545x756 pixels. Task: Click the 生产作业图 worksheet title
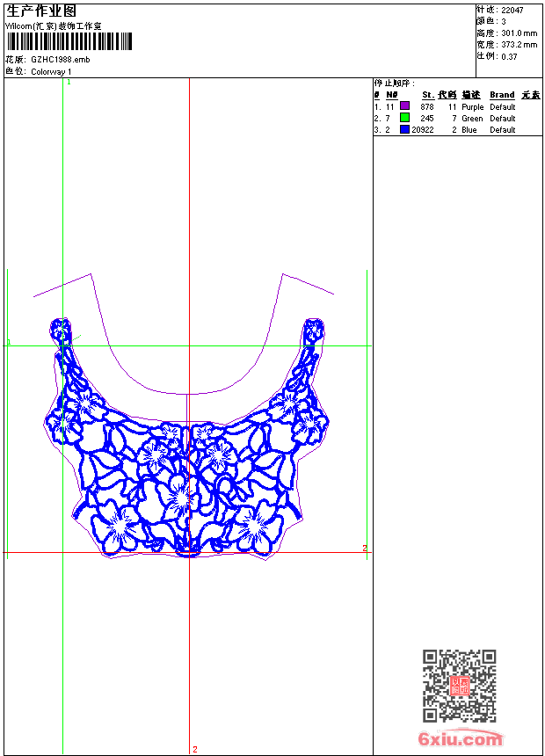point(41,11)
